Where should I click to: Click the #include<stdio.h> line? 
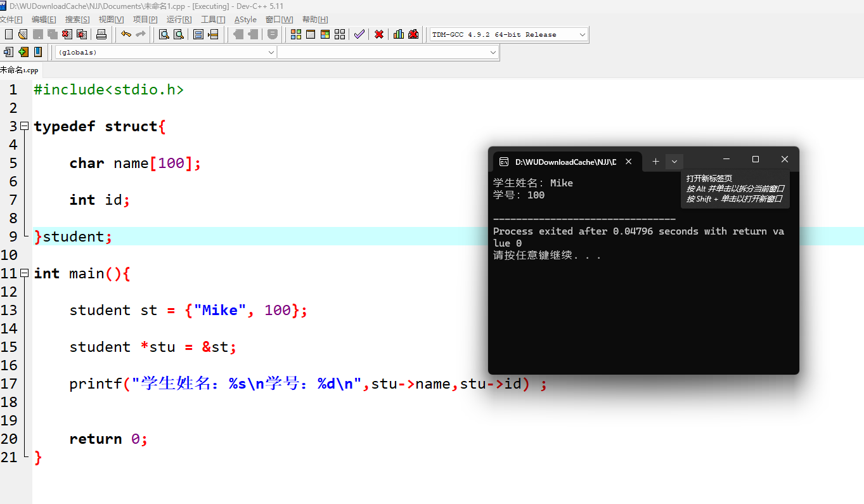pyautogui.click(x=108, y=89)
